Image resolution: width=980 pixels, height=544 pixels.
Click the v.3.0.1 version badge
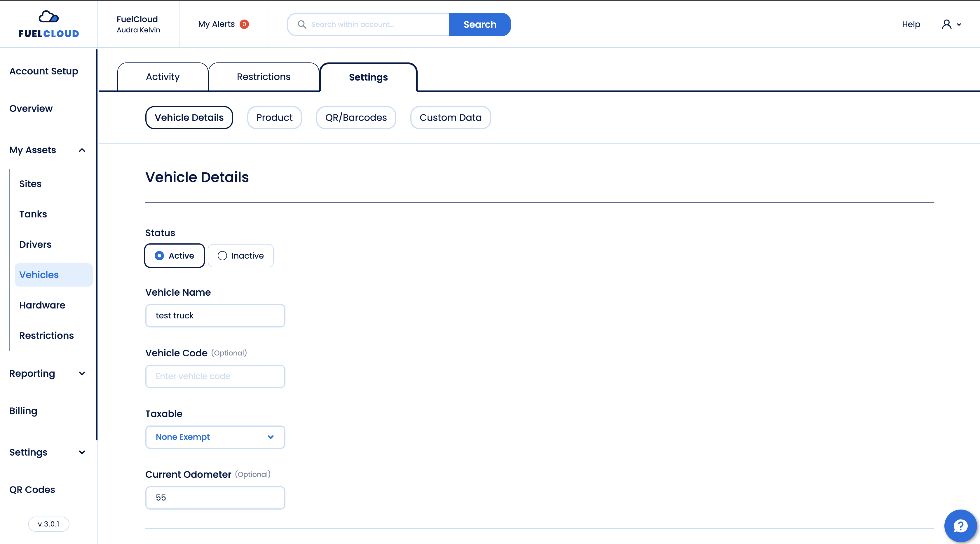click(x=49, y=524)
